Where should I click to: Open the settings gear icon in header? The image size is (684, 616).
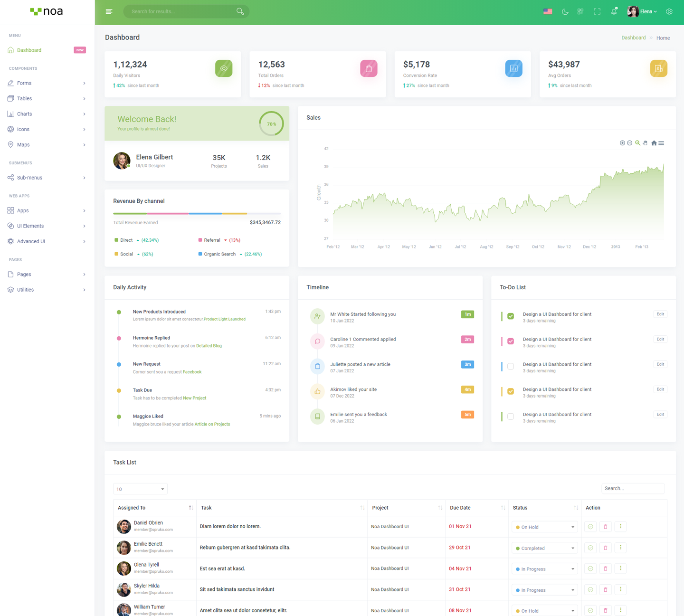[669, 11]
